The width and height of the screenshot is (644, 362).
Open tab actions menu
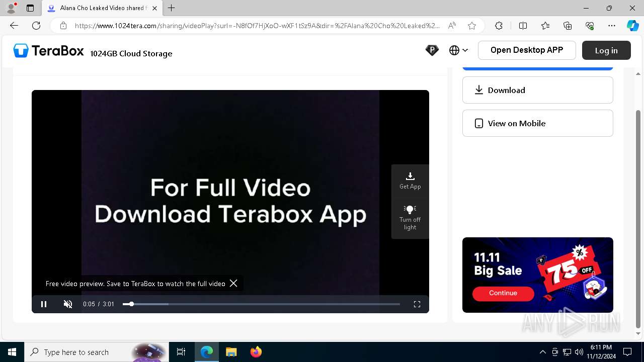pyautogui.click(x=30, y=8)
